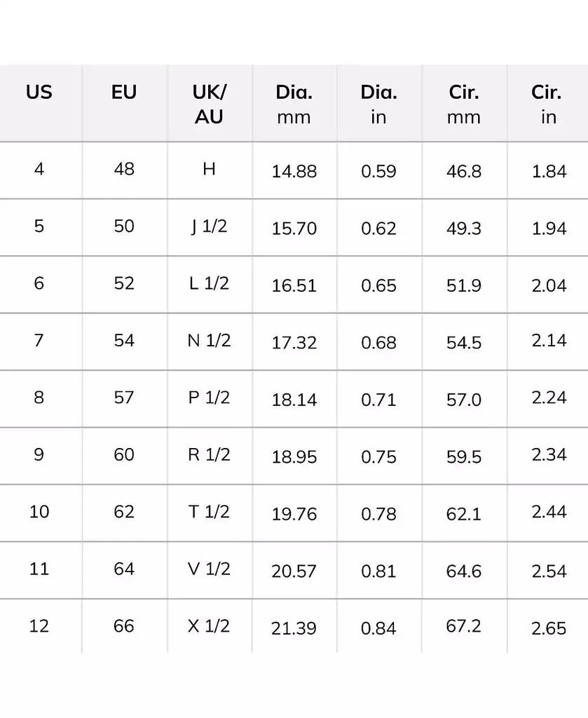Screen dimensions: 588x718
Task: Select diameter 0.71 inch cell
Action: 378,400
